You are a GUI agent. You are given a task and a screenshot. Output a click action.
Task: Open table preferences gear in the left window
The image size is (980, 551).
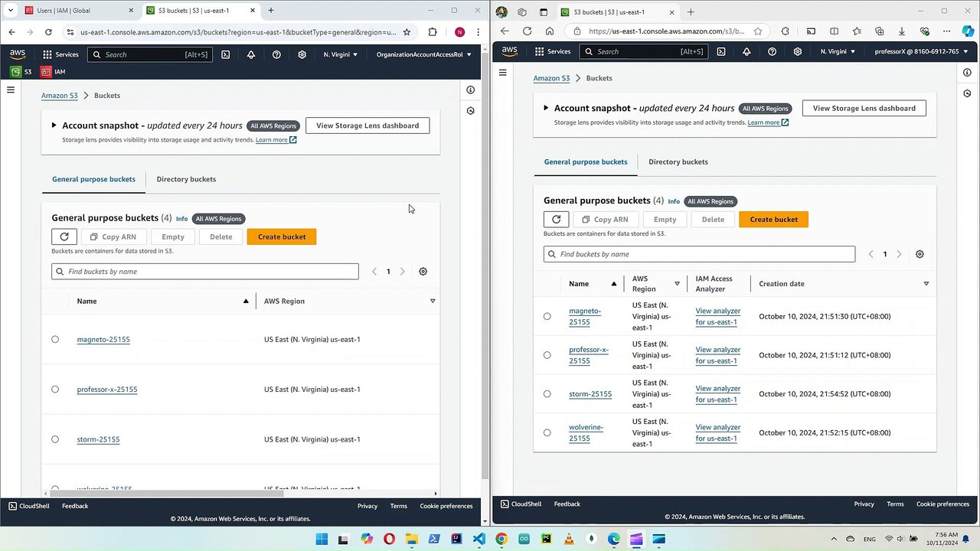click(423, 272)
